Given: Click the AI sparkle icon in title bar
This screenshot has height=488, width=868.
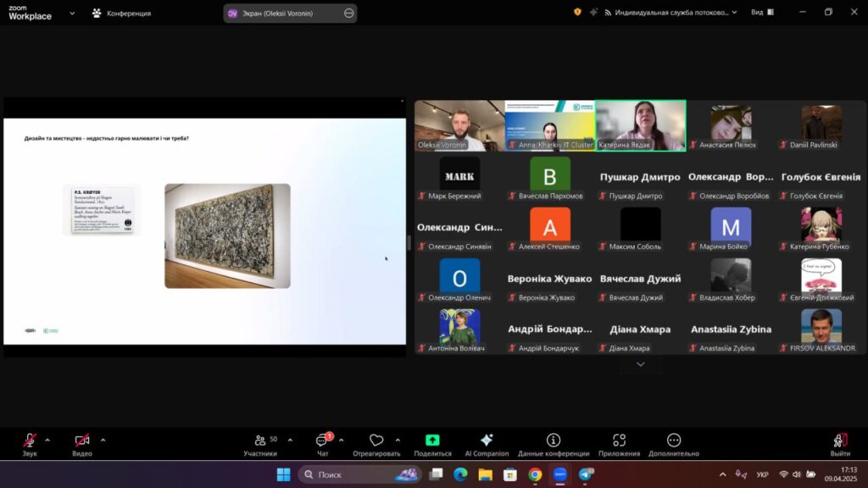Looking at the screenshot, I should 593,12.
